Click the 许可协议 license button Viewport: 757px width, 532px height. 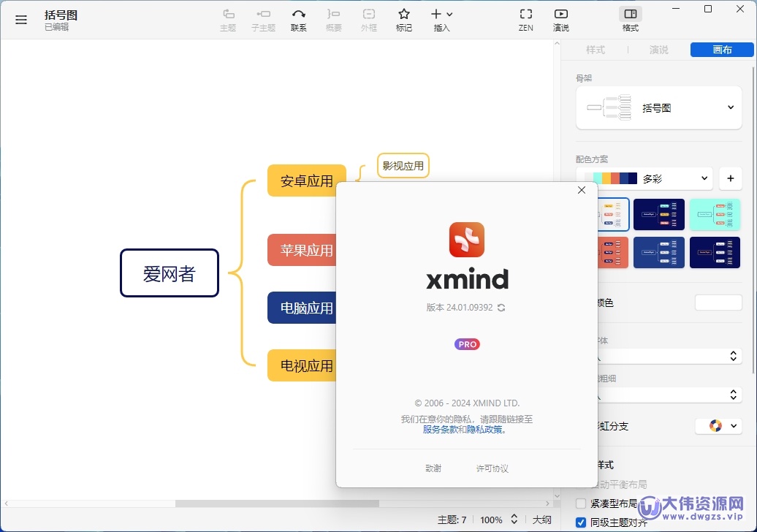pos(492,468)
